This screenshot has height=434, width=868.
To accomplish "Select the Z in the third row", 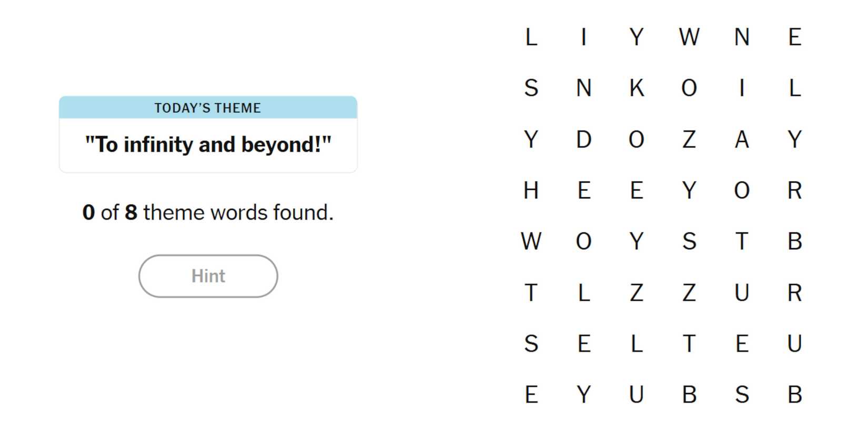I will click(x=689, y=139).
